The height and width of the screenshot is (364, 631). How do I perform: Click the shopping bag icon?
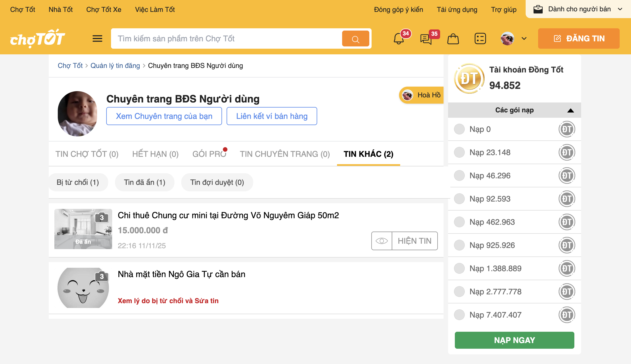[x=453, y=39]
